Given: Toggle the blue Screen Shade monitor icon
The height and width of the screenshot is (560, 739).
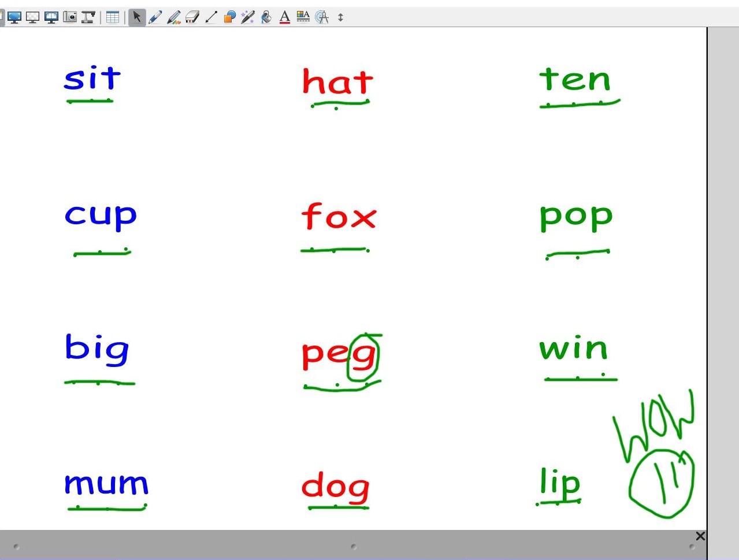Looking at the screenshot, I should tap(14, 17).
